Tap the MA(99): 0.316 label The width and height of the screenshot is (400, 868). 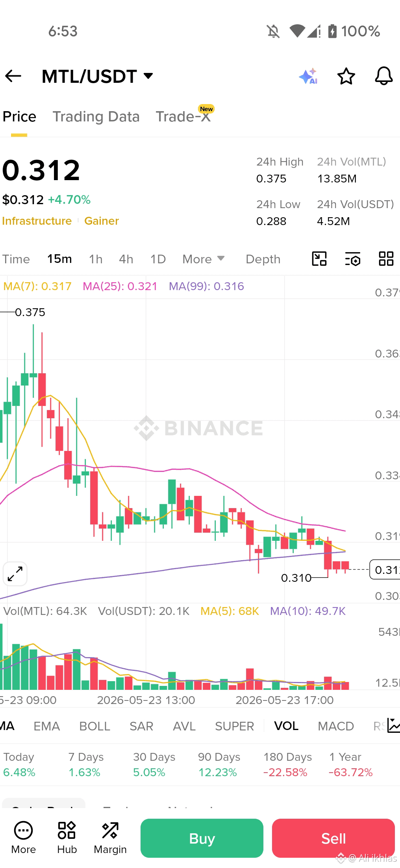pos(207,286)
